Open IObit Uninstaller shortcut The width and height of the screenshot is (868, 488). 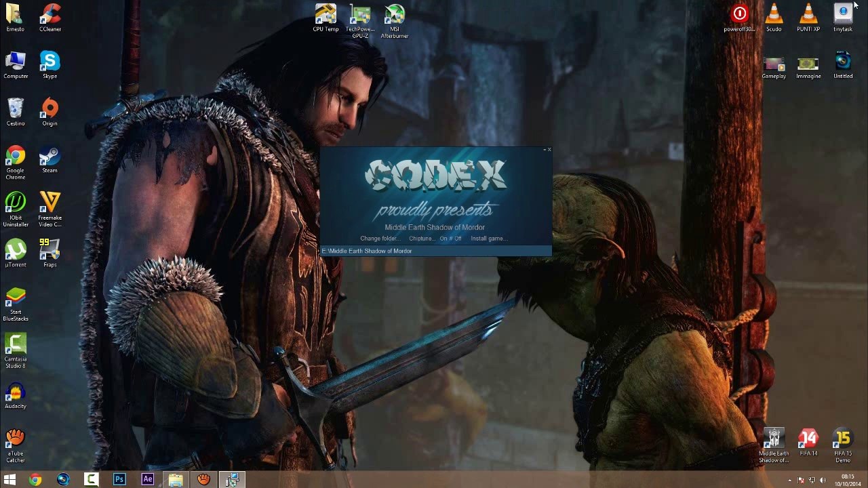tap(16, 209)
